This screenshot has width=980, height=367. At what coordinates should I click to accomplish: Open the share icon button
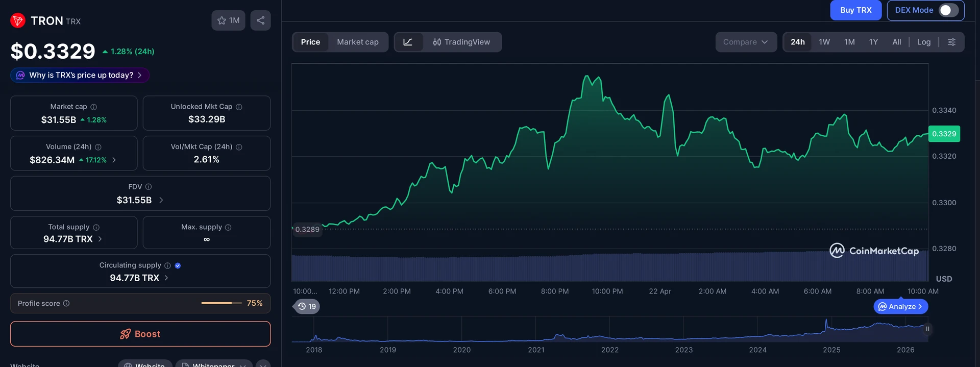pyautogui.click(x=260, y=20)
